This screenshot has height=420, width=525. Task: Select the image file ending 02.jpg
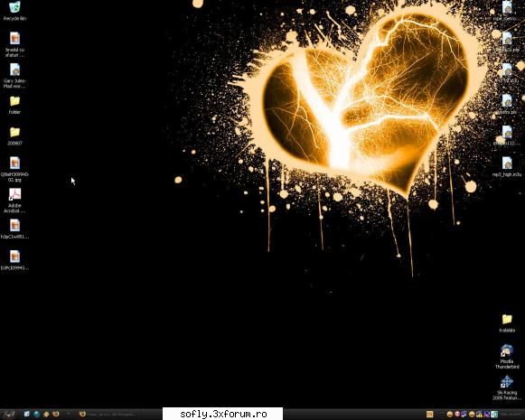tap(14, 169)
